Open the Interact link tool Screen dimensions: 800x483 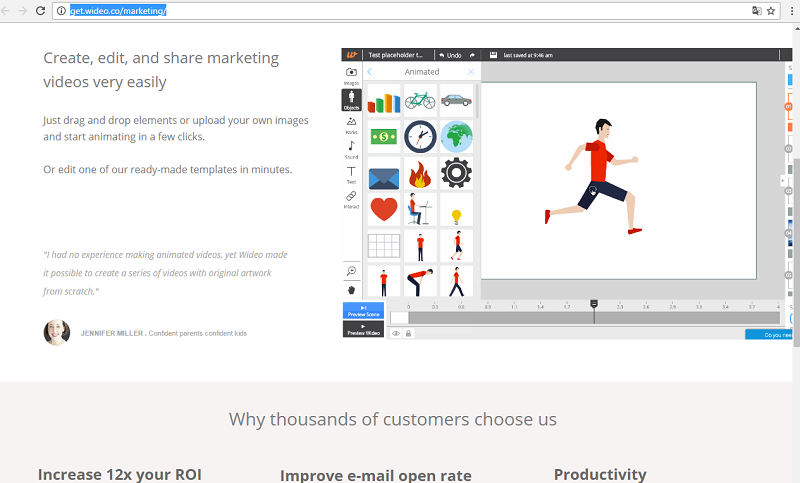pyautogui.click(x=351, y=198)
